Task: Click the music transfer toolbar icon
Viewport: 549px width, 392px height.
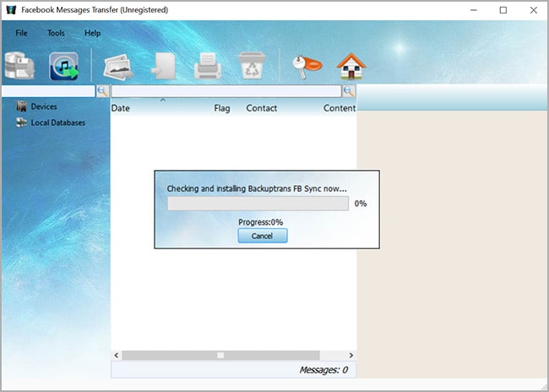Action: click(64, 66)
